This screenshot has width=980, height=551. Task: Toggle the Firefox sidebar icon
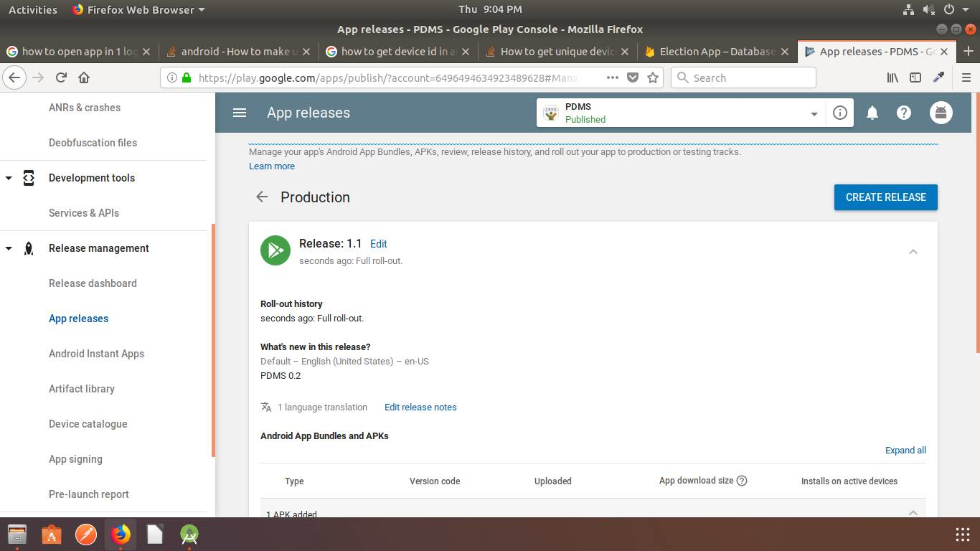(915, 77)
